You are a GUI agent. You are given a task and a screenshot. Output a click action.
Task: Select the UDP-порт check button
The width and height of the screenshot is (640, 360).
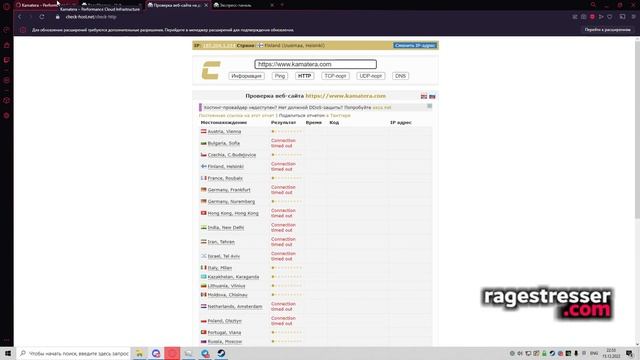[371, 76]
